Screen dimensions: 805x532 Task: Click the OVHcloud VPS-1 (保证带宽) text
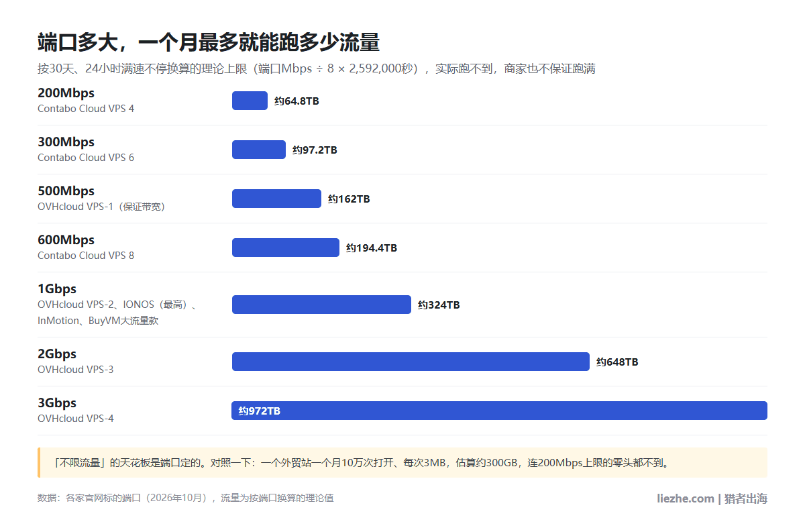point(101,207)
